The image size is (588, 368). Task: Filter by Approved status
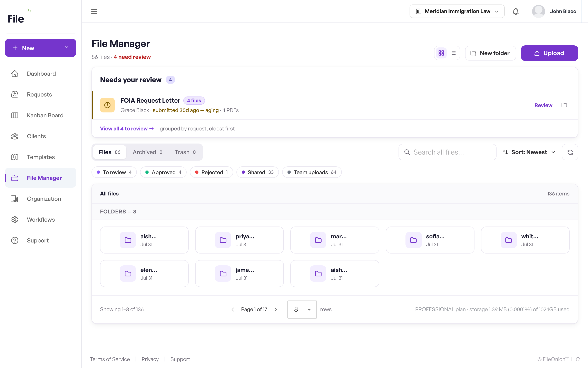click(x=163, y=172)
